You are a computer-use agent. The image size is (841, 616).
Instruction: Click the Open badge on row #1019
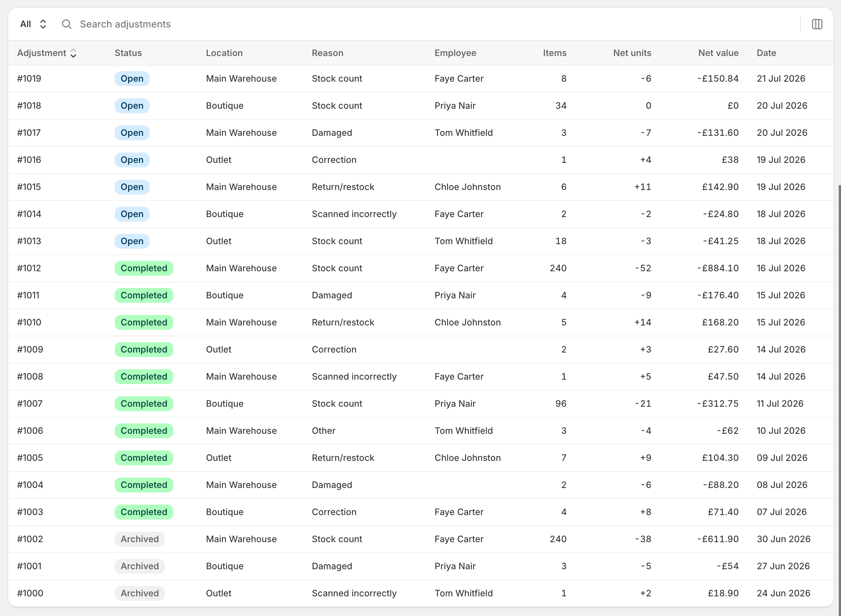click(132, 79)
